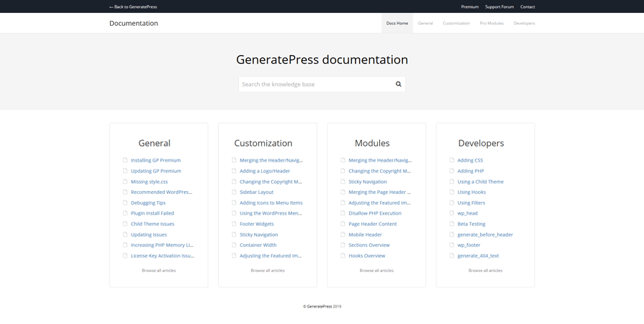The image size is (644, 324).
Task: Open Adding Icons to Menu Items
Action: tap(271, 202)
